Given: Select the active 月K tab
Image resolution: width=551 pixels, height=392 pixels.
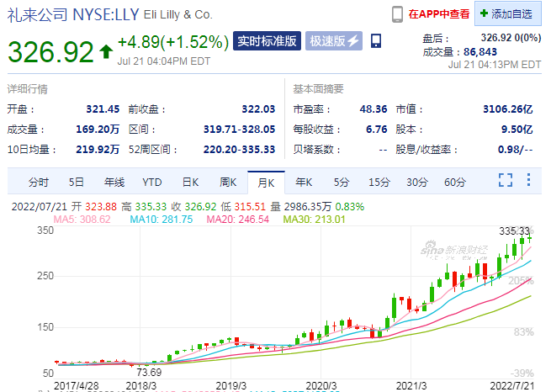Looking at the screenshot, I should tap(266, 183).
